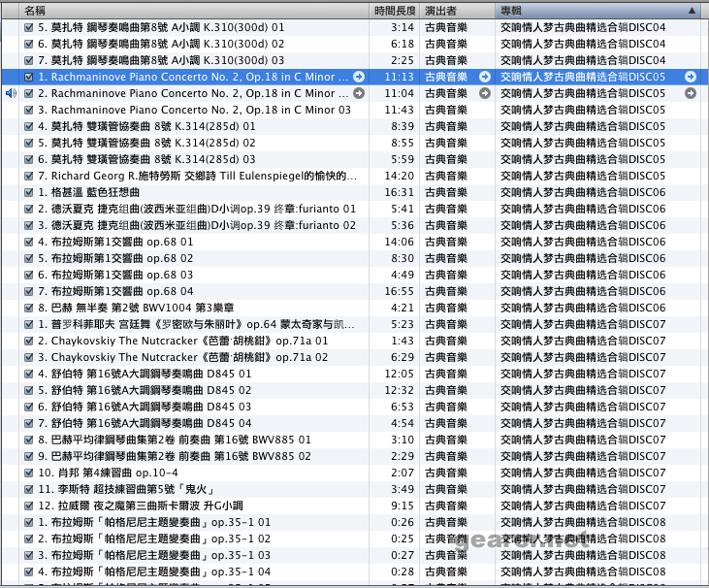The width and height of the screenshot is (709, 588).
Task: Toggle checkbox of Rachmaninove Piano Concerto 03
Action: tap(28, 110)
